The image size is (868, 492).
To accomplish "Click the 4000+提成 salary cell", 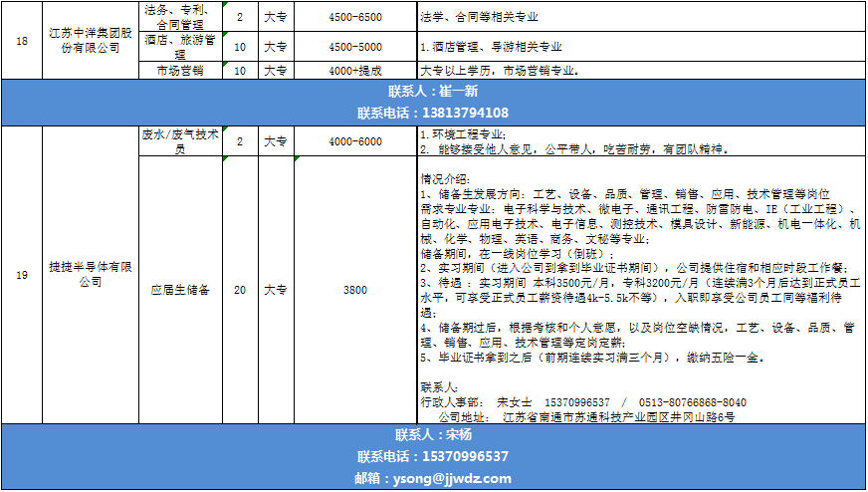I will click(354, 71).
